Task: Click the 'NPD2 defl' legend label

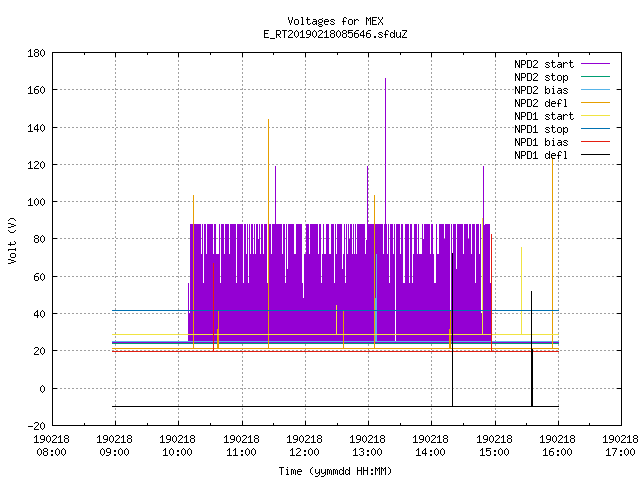Action: (x=541, y=103)
